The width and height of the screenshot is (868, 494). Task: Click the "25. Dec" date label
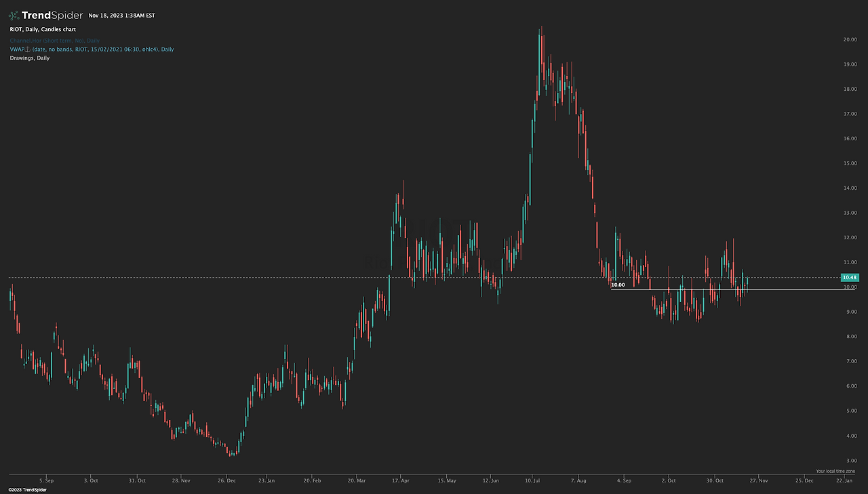(804, 480)
